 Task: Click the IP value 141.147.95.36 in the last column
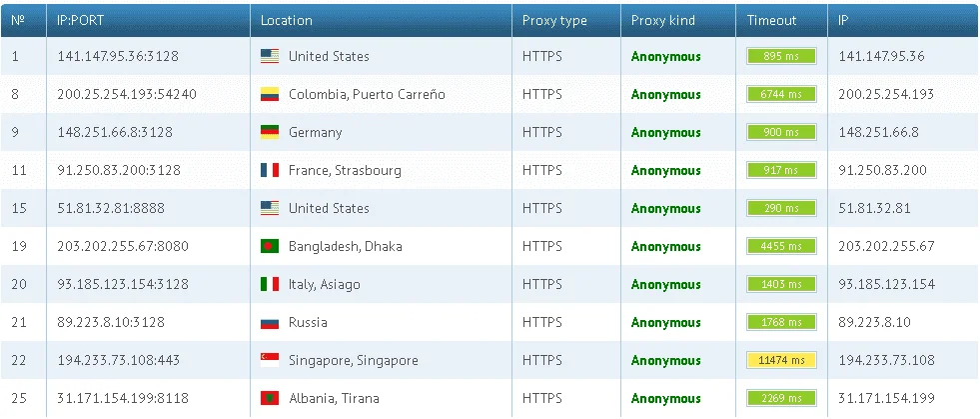(x=881, y=56)
